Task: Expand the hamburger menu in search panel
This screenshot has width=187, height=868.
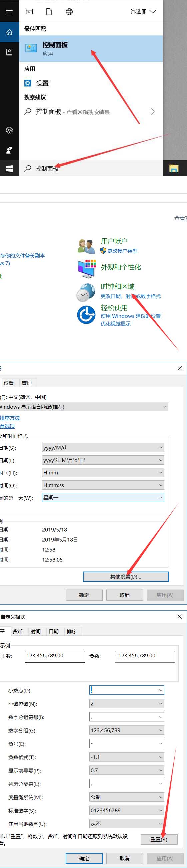Action: coord(9,12)
